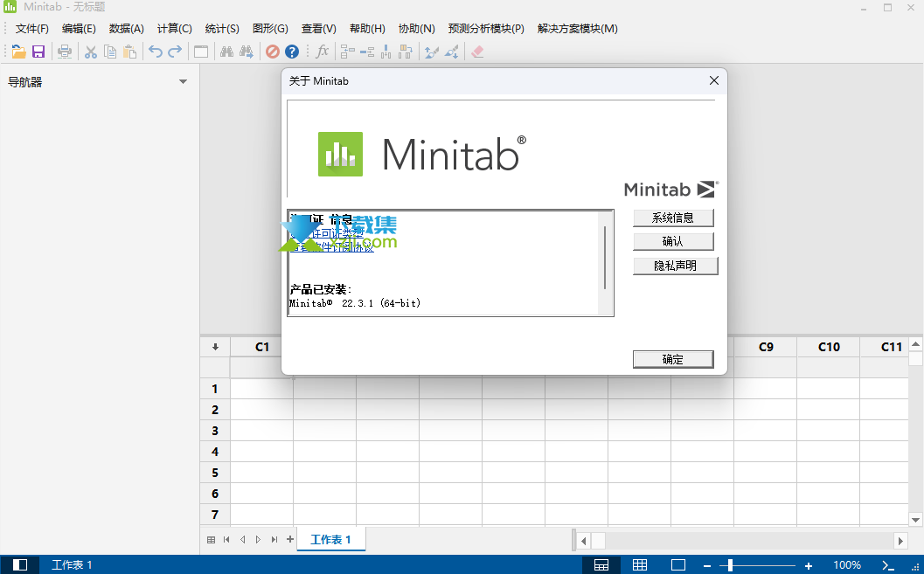Open the 数据(A) menu

click(x=126, y=28)
